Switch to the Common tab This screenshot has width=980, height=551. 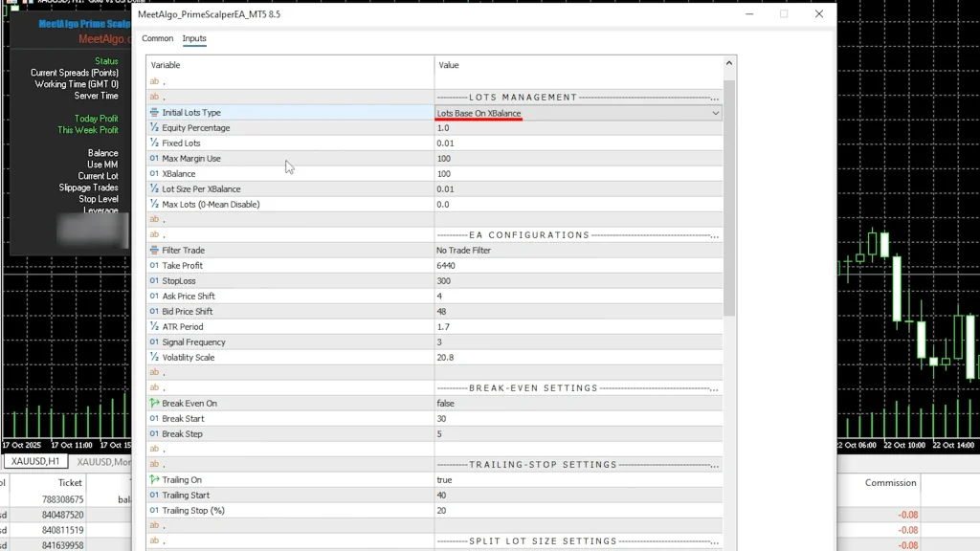point(158,39)
